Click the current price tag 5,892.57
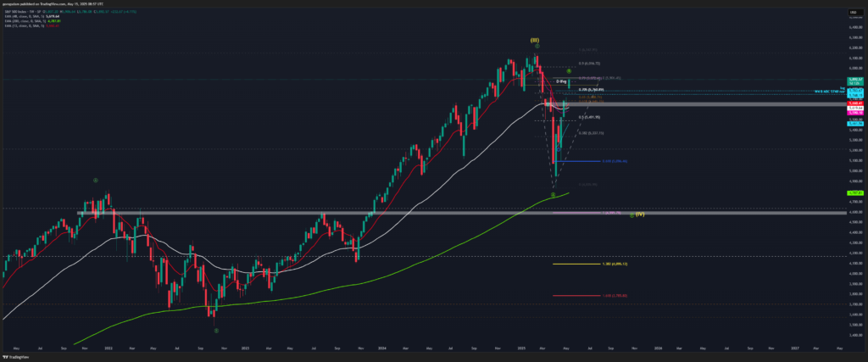 coord(854,79)
